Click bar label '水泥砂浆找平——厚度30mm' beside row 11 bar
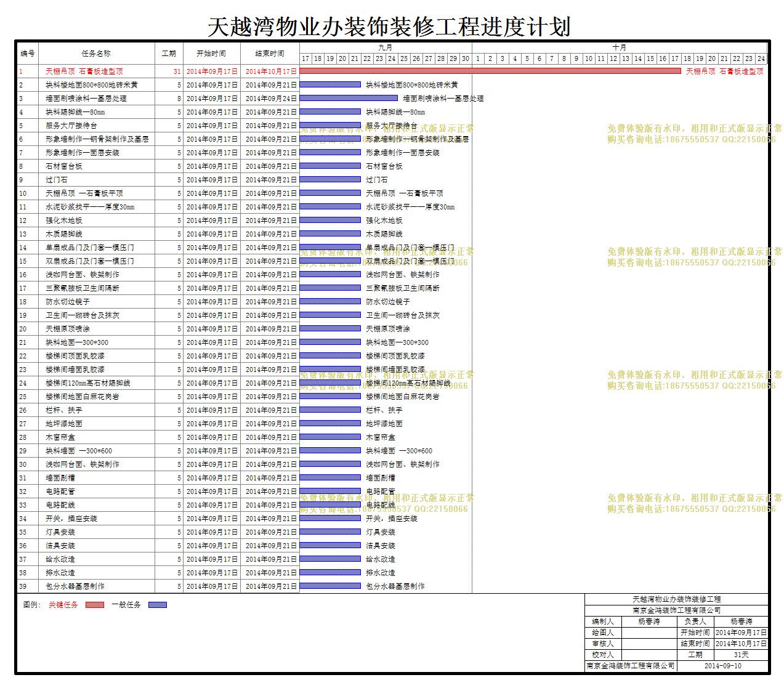784x688 pixels. (410, 207)
